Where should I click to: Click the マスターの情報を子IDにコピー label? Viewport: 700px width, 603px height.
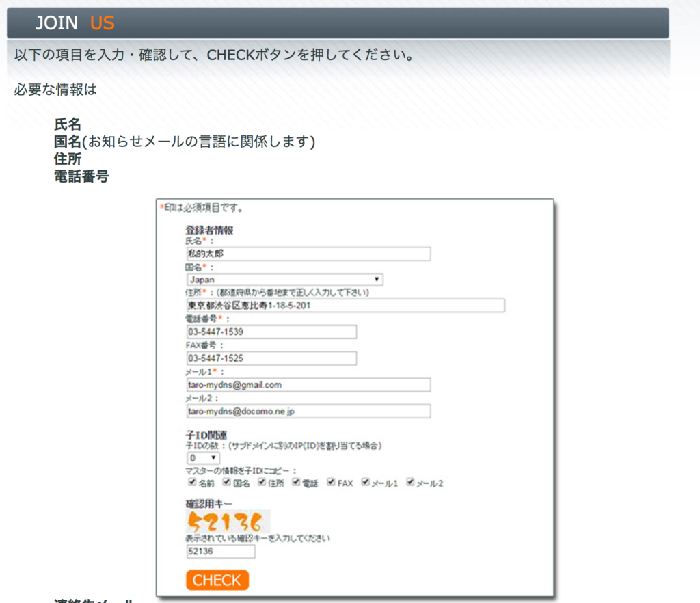[241, 471]
